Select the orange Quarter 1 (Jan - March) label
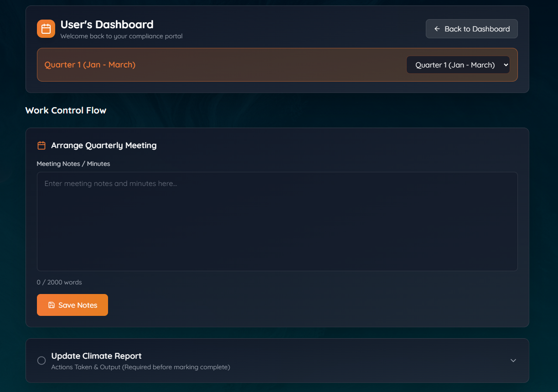This screenshot has width=558, height=392. point(90,65)
